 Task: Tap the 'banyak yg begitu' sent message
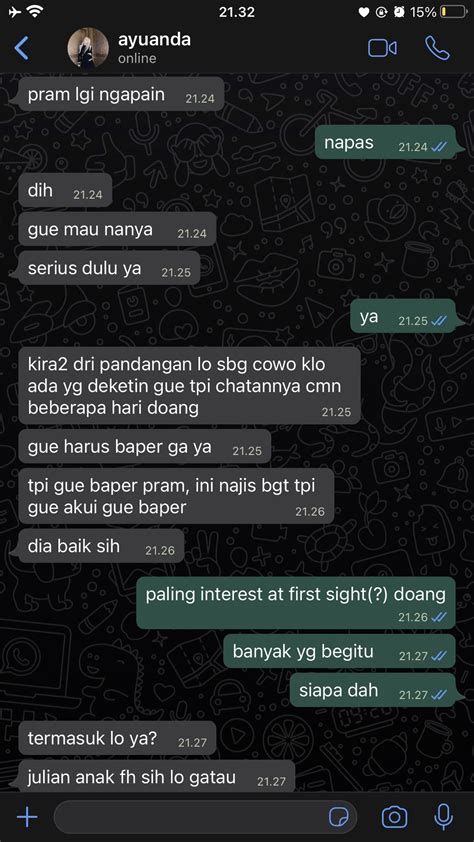coord(339,651)
